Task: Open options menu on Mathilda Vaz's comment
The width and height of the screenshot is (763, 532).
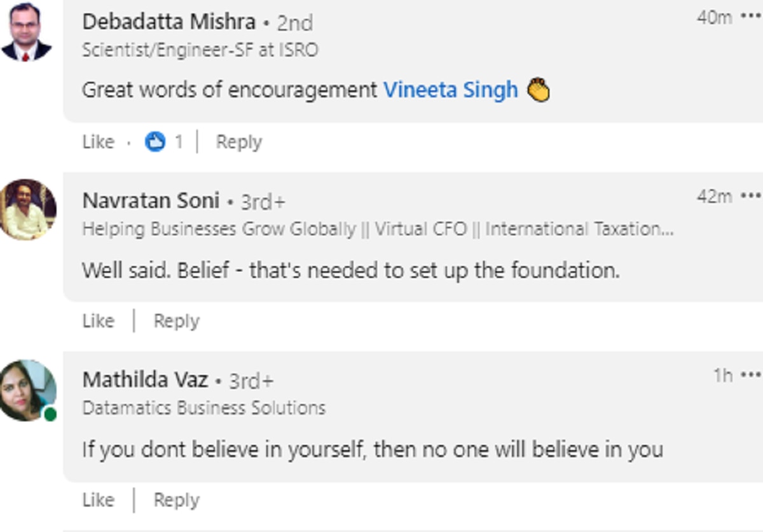Action: (750, 376)
